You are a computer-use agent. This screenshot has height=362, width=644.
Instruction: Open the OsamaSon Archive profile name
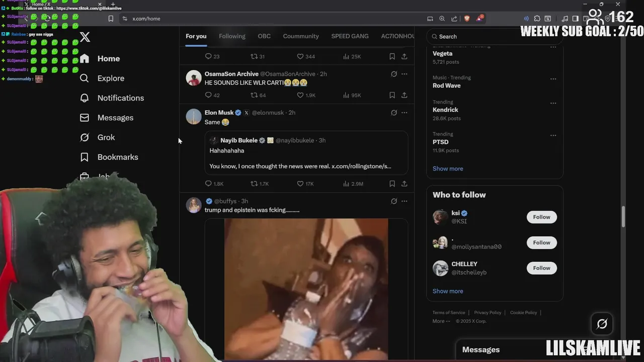pos(231,74)
